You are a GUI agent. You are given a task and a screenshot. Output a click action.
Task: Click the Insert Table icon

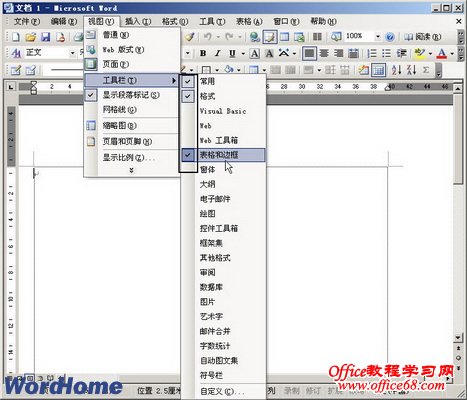(284, 37)
